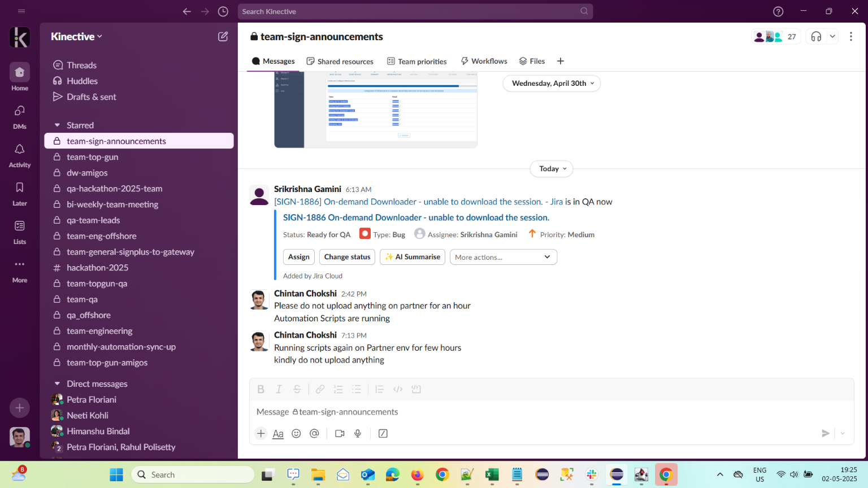Open channel more actions kebab menu

coord(851,37)
